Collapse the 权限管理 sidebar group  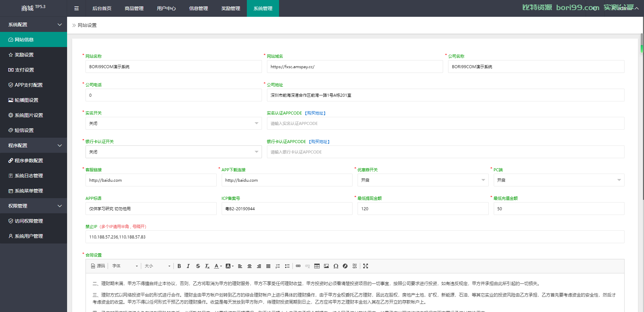coord(34,206)
